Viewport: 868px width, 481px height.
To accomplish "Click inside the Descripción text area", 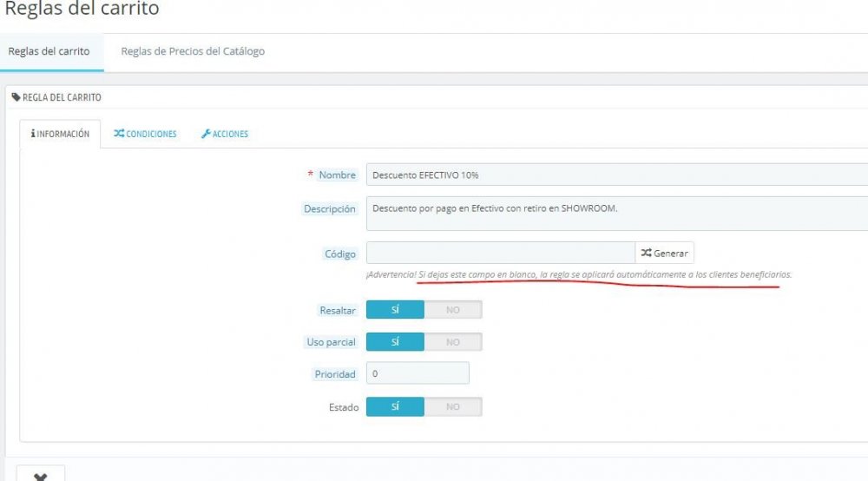I will pos(616,214).
